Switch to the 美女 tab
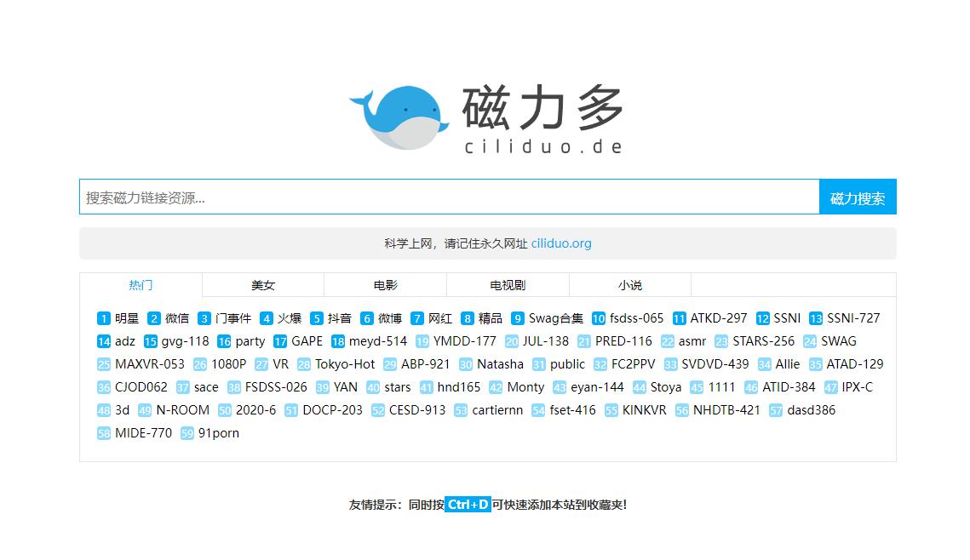 (262, 285)
